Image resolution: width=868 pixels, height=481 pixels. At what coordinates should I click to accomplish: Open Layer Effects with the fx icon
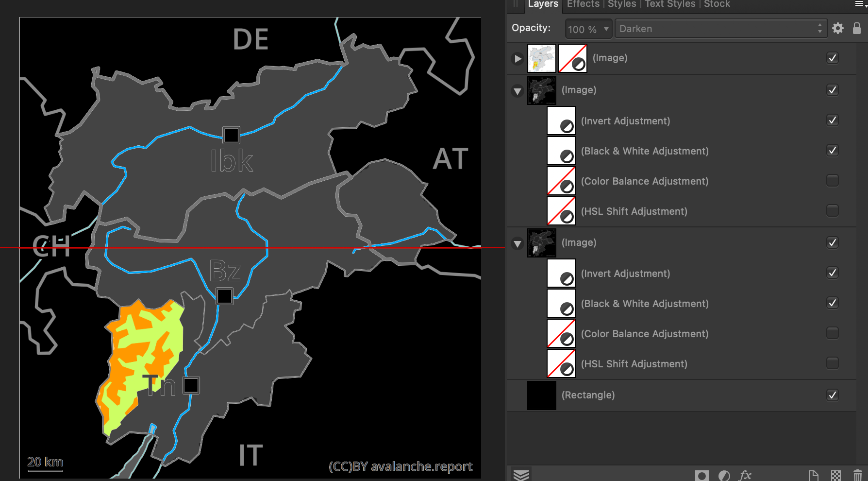[745, 475]
